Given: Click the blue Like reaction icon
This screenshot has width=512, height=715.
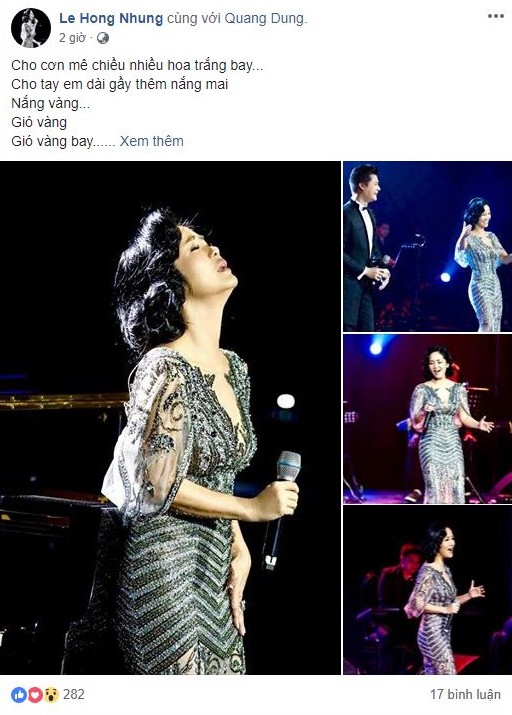Looking at the screenshot, I should [19, 694].
